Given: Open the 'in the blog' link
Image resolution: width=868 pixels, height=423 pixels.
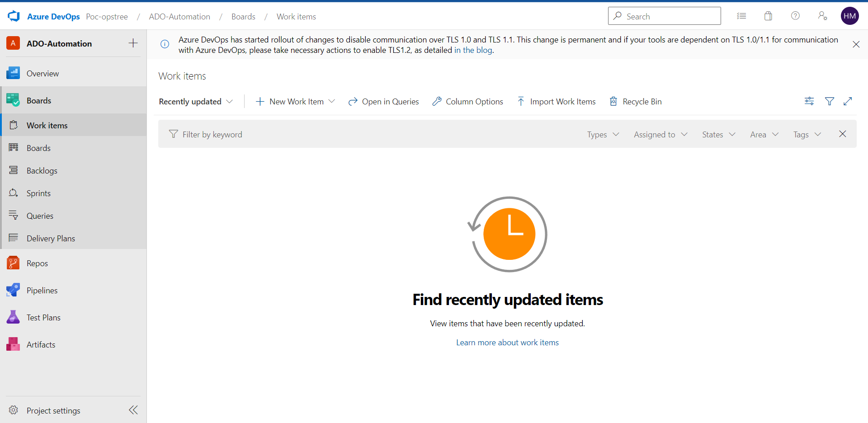Looking at the screenshot, I should click(473, 50).
